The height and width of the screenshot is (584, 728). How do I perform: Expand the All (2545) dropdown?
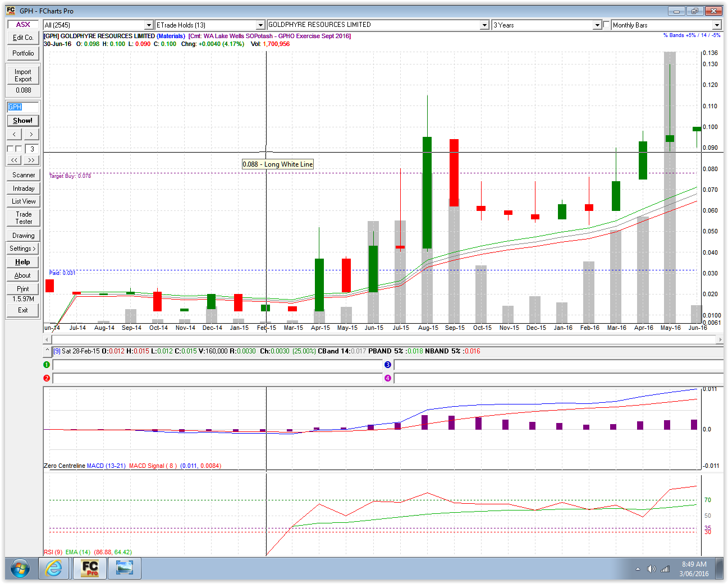tap(149, 25)
